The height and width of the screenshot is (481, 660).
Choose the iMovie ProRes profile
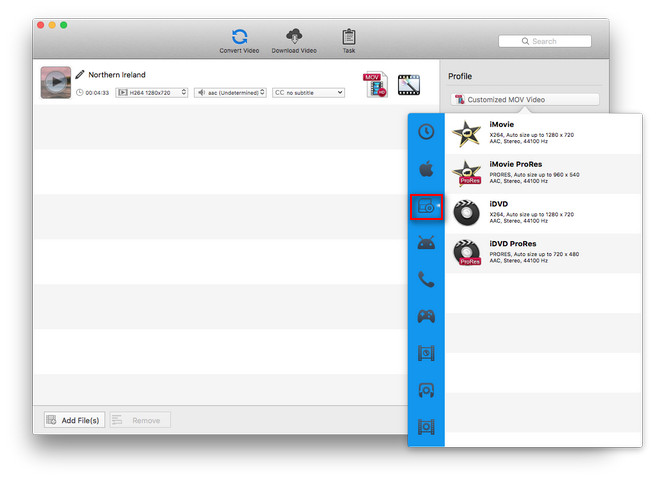[x=543, y=173]
